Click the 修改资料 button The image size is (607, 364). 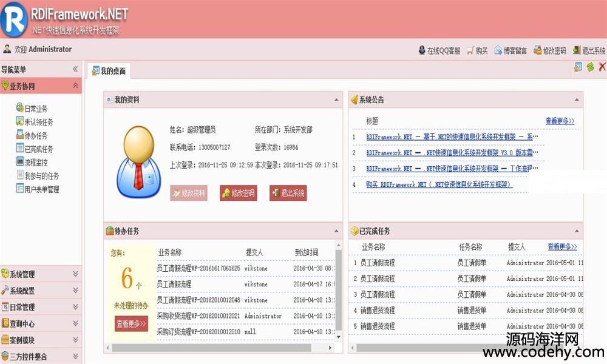tap(189, 193)
